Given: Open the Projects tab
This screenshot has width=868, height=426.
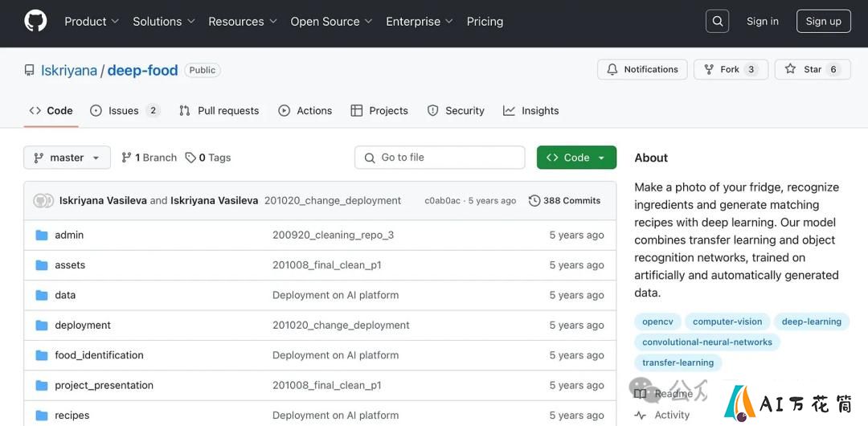Looking at the screenshot, I should (x=379, y=111).
